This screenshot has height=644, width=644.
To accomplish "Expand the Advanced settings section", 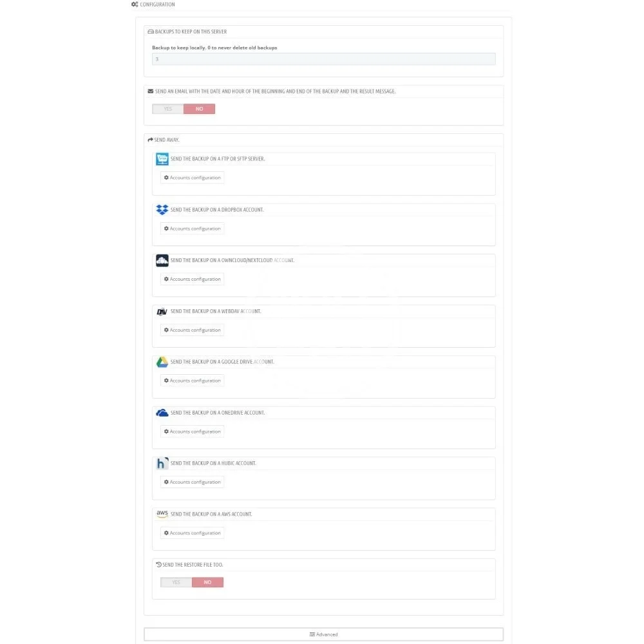I will (x=323, y=634).
